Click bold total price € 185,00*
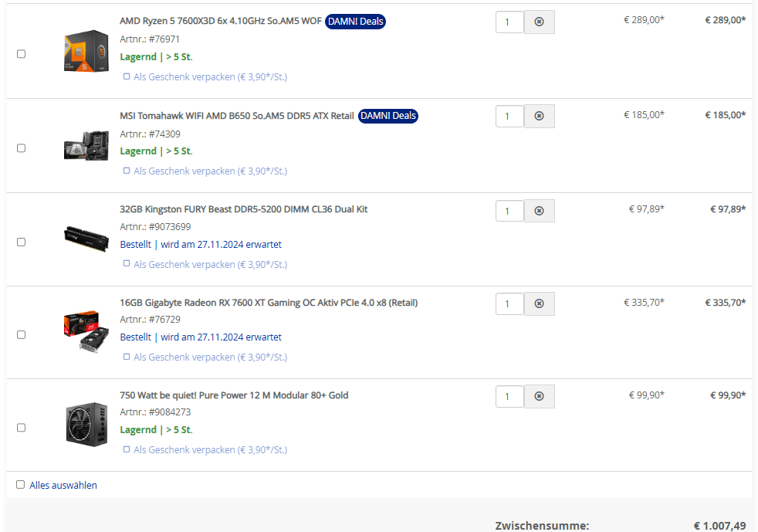Screen dimensions: 758x532 (x=725, y=114)
